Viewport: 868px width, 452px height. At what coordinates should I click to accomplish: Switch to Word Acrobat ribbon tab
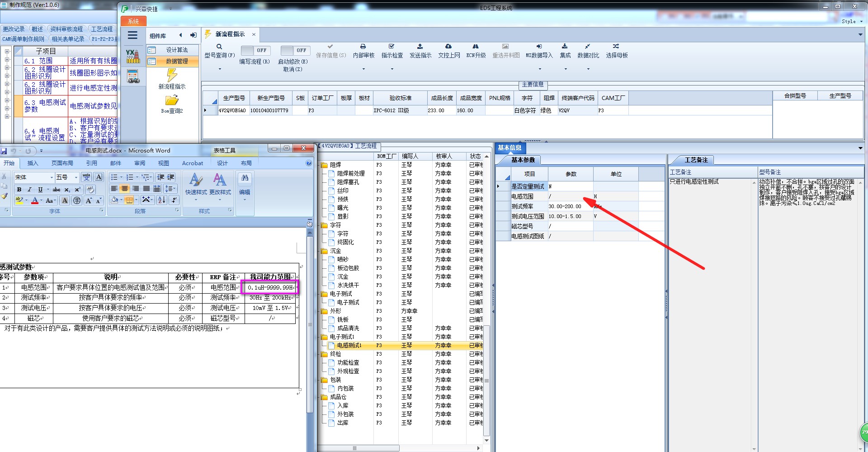point(193,163)
